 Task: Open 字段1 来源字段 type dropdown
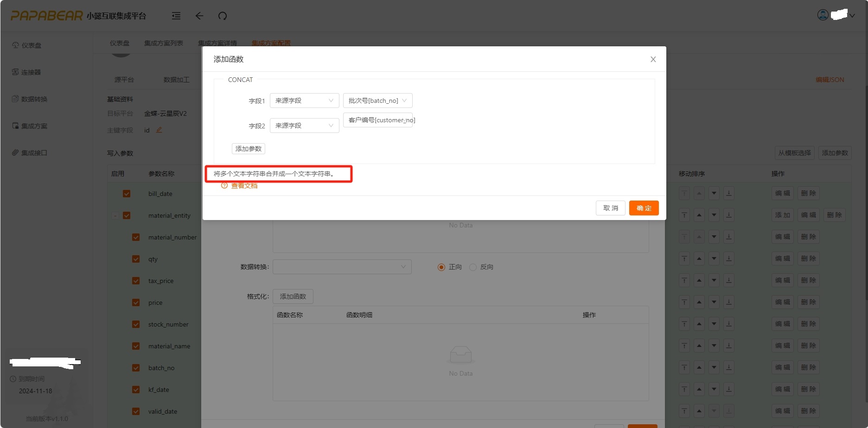pyautogui.click(x=304, y=101)
